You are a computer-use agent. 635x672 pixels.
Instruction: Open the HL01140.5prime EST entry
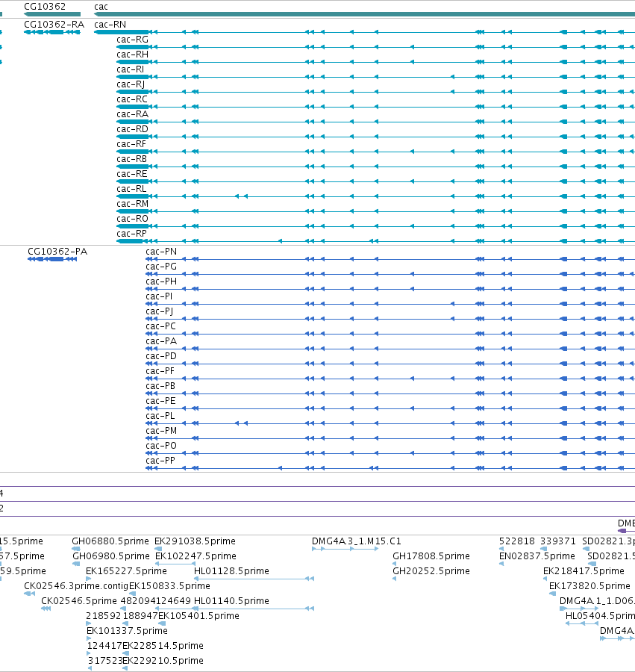[231, 601]
